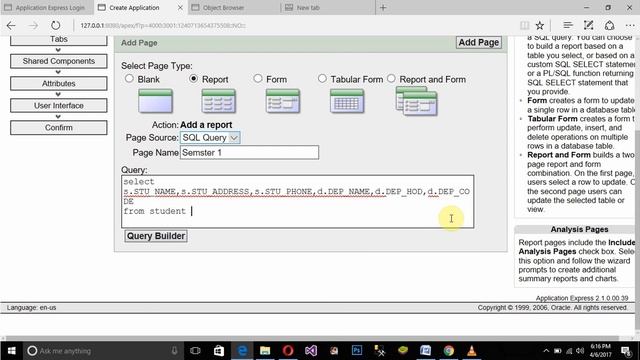Go to the Tabs wizard step
This screenshot has width=640, height=360.
(59, 40)
